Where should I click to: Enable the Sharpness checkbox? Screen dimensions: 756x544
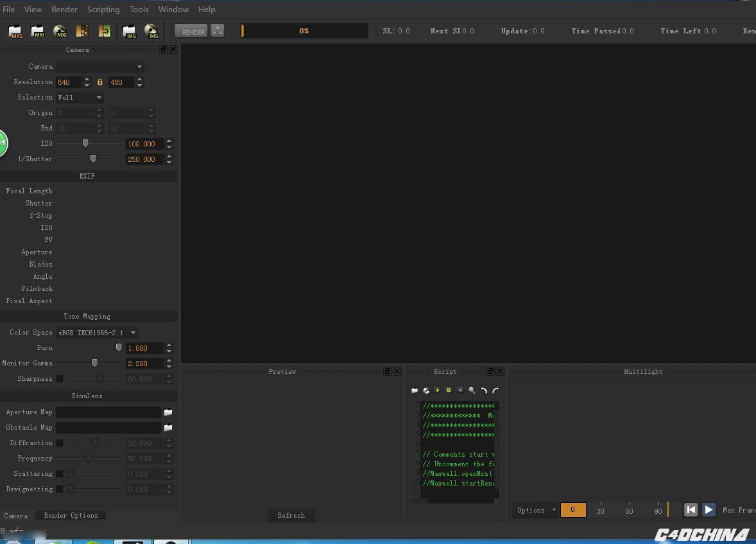[x=59, y=379]
